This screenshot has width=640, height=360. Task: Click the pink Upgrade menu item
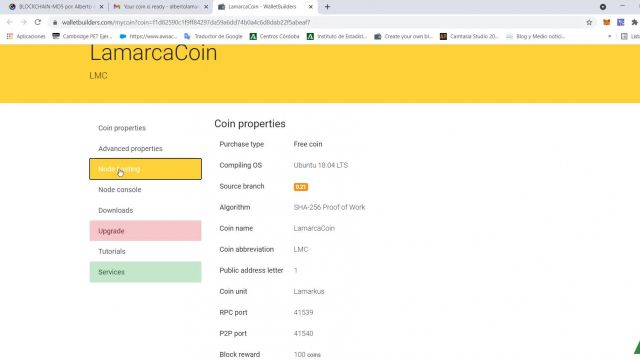pyautogui.click(x=145, y=231)
